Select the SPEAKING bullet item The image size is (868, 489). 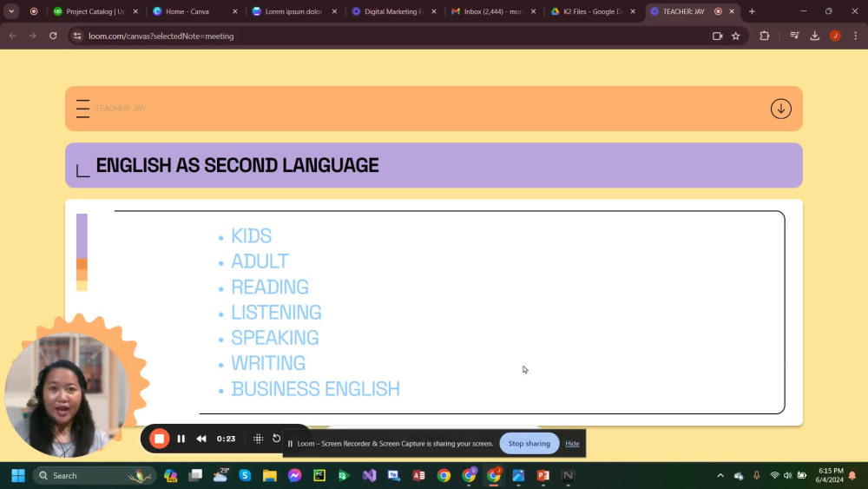[274, 338]
